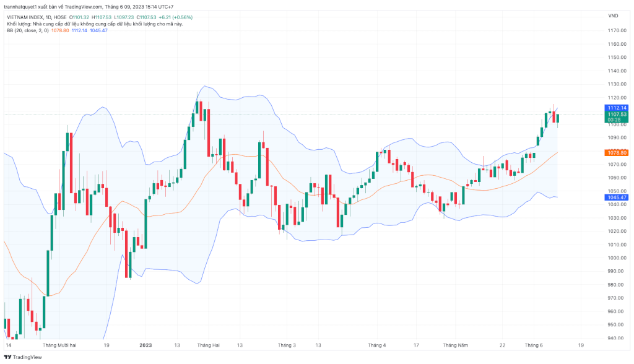Click the 17 date label on time axis

pos(416,345)
